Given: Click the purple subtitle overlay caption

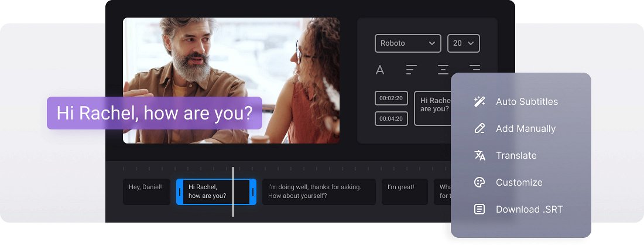Looking at the screenshot, I should coord(155,113).
